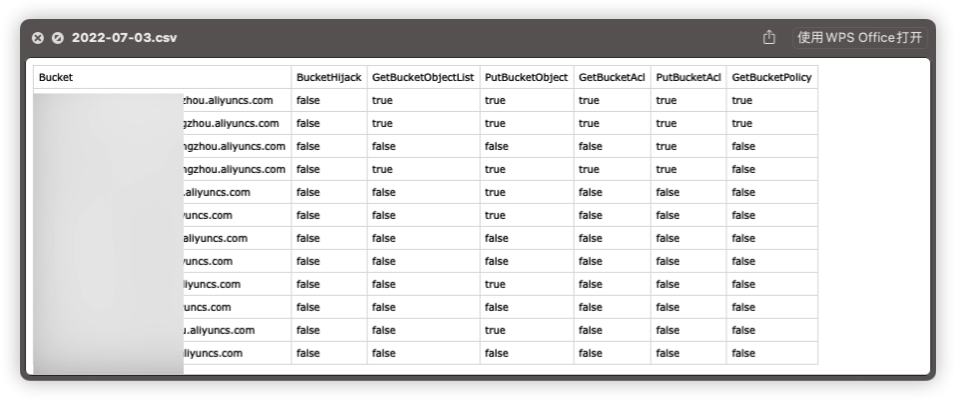Click the 2022-07-03.csv file title
Image resolution: width=956 pixels, height=400 pixels.
pos(124,38)
